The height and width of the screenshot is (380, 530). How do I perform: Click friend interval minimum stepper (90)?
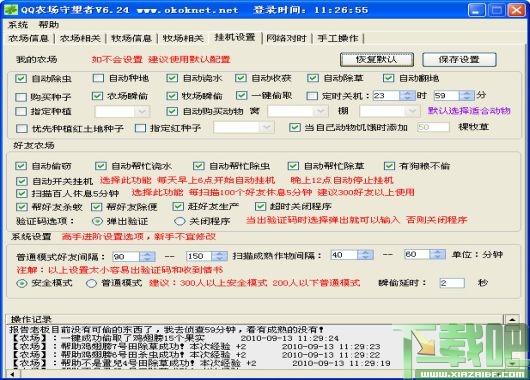[147, 257]
